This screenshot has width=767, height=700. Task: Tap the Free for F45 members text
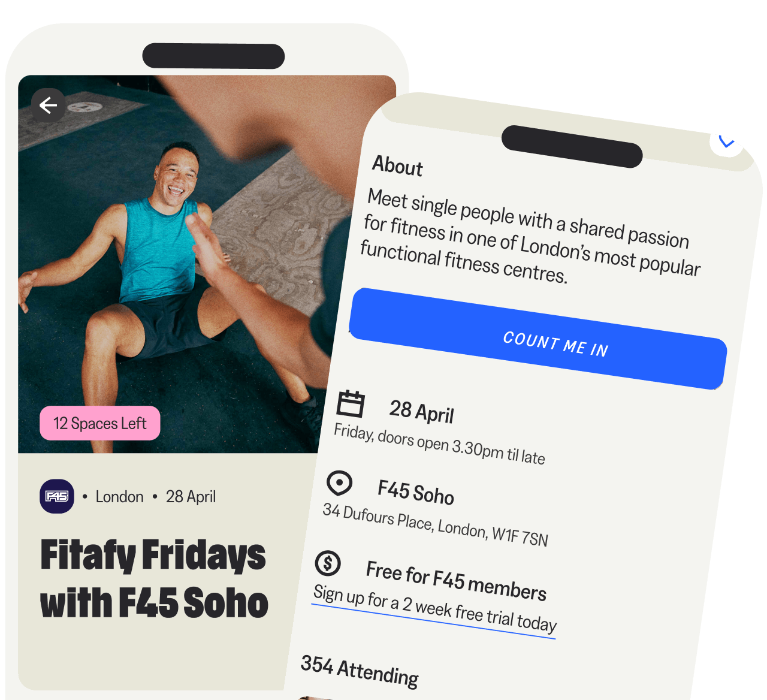click(456, 580)
